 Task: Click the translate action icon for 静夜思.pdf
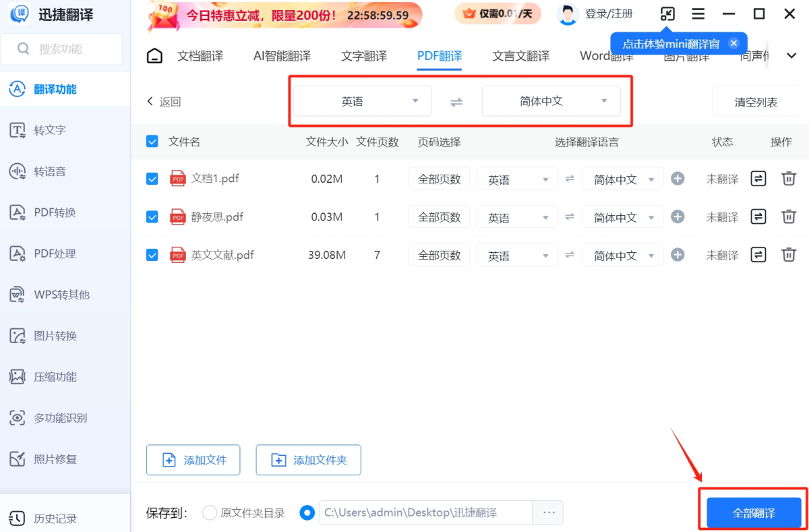coord(758,216)
